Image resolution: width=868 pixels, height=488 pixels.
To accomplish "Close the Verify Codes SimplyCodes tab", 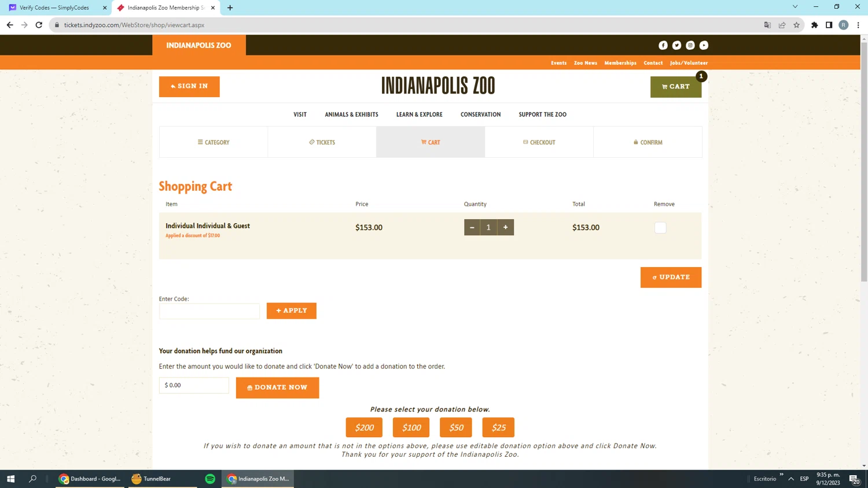I will [105, 8].
